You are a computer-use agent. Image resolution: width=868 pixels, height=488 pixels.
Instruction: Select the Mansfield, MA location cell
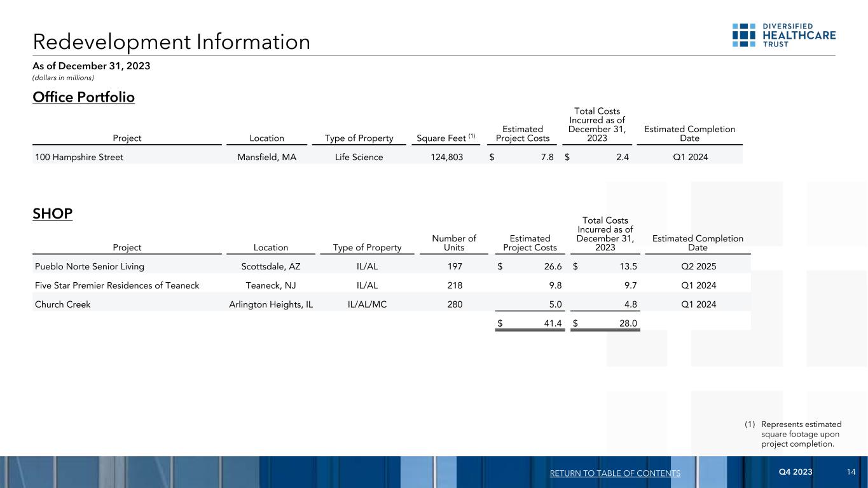(x=262, y=157)
